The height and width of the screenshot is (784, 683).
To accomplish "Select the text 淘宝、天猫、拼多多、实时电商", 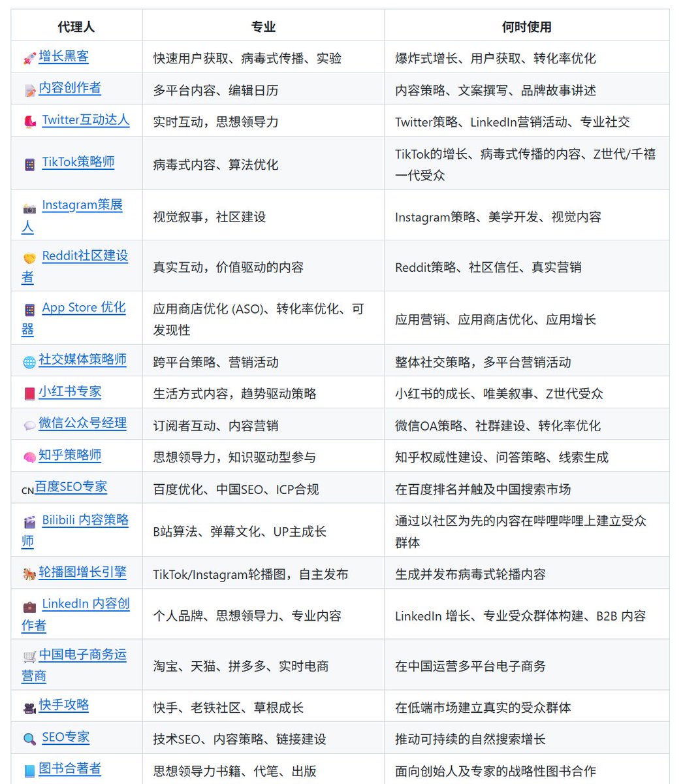I will pyautogui.click(x=241, y=666).
